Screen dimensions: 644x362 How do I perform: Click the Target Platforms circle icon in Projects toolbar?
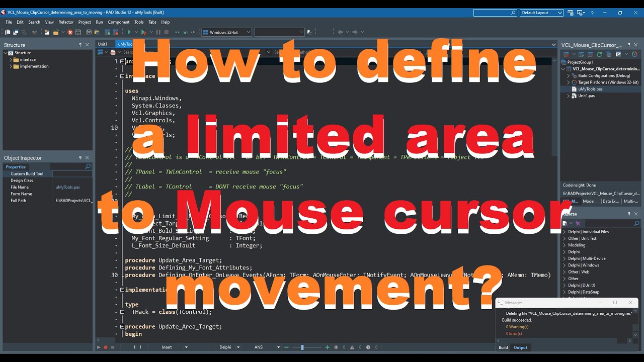pos(634,54)
